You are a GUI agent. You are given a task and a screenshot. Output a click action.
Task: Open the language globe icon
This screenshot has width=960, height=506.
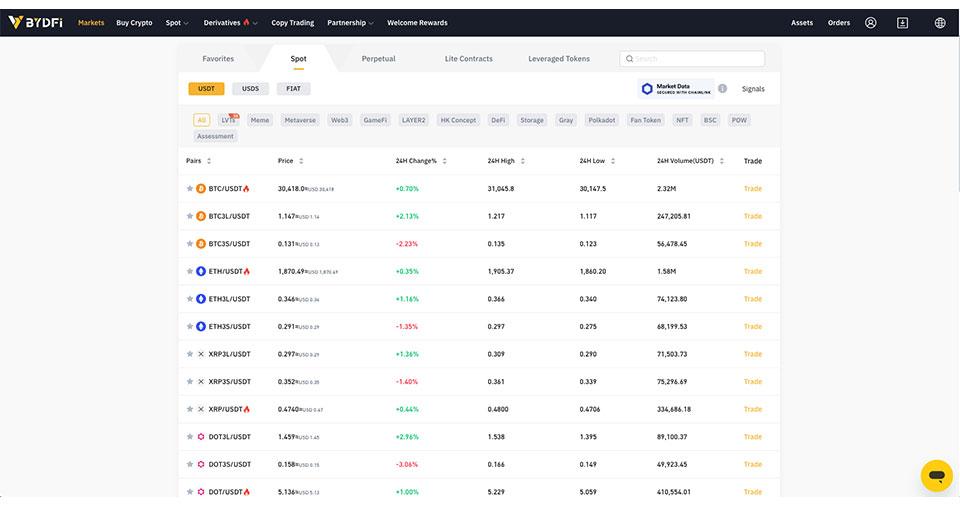[x=940, y=23]
